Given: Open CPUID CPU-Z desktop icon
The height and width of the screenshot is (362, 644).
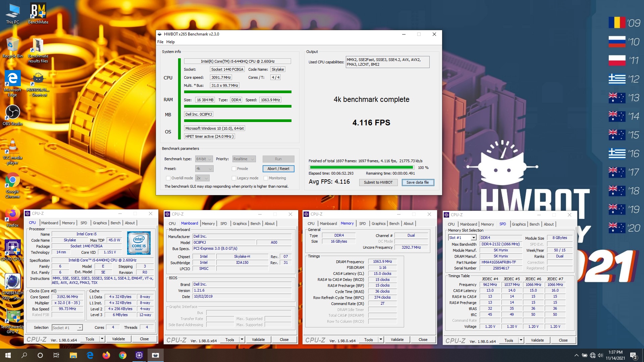Looking at the screenshot, I should pos(12,250).
